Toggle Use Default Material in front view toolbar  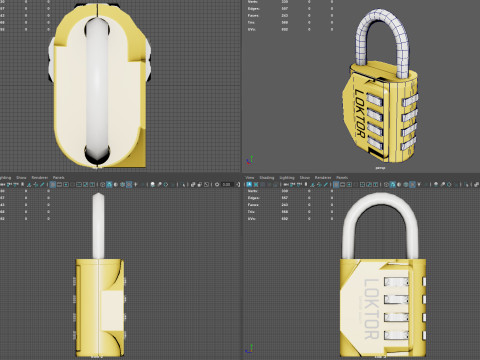[x=399, y=184]
